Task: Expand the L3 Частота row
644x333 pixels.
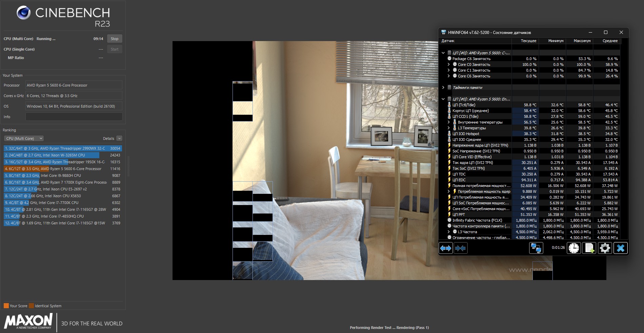Action: click(x=449, y=232)
